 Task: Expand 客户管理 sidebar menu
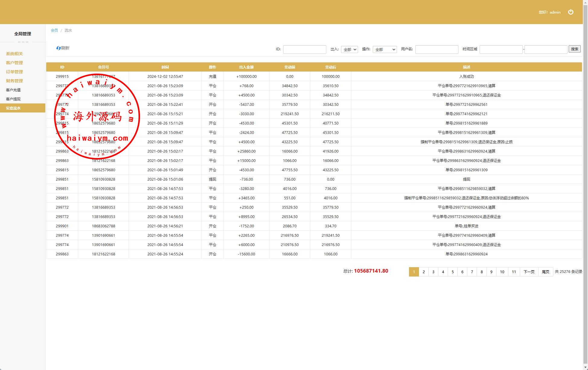tap(14, 63)
